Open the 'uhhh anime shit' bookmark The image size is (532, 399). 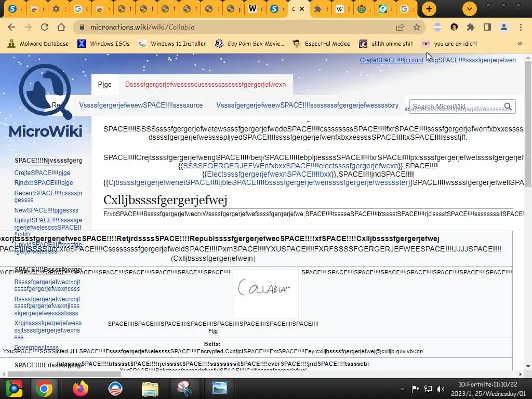coord(386,44)
